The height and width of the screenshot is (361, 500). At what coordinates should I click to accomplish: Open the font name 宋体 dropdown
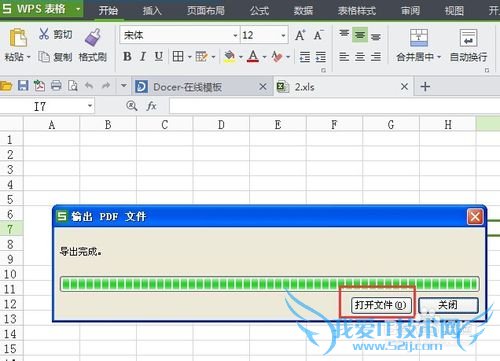coord(235,35)
